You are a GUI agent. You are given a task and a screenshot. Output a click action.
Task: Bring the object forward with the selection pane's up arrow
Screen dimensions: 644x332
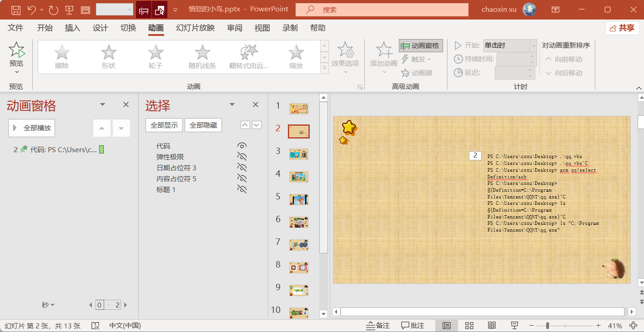[245, 125]
